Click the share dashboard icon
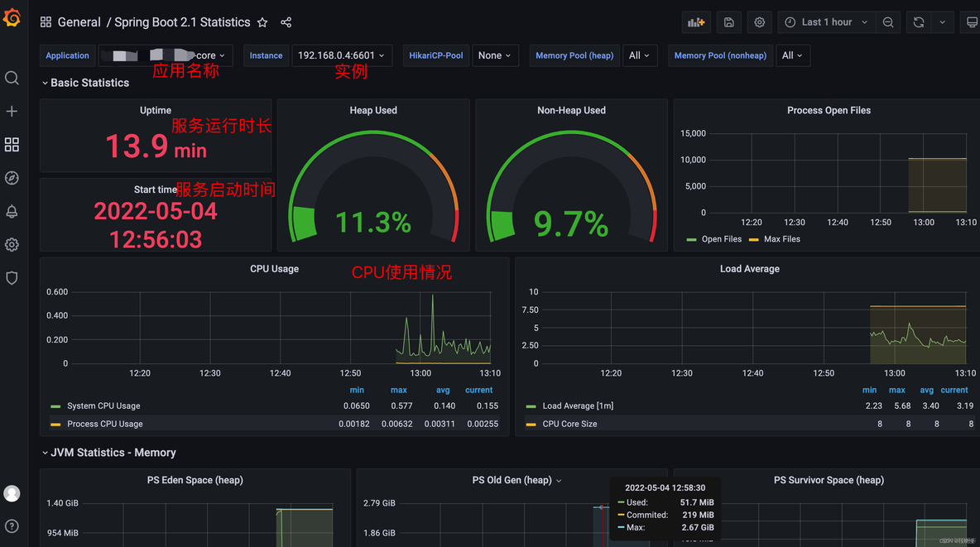980x547 pixels. pyautogui.click(x=286, y=22)
